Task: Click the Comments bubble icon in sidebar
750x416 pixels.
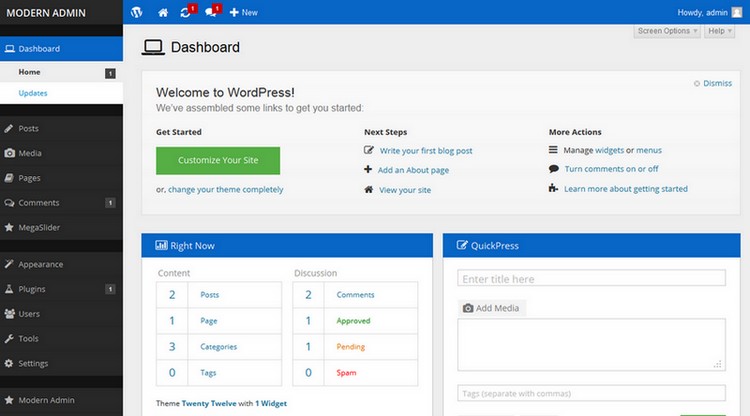Action: pyautogui.click(x=10, y=203)
